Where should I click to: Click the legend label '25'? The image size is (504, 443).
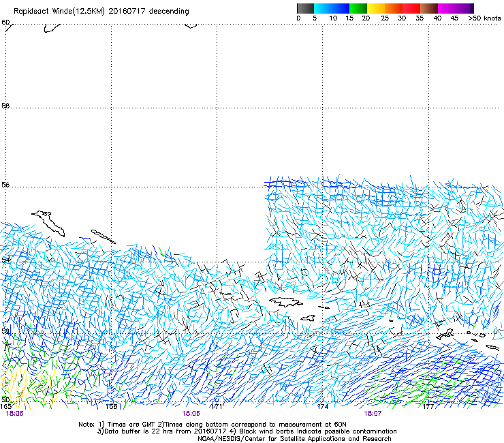[x=385, y=18]
